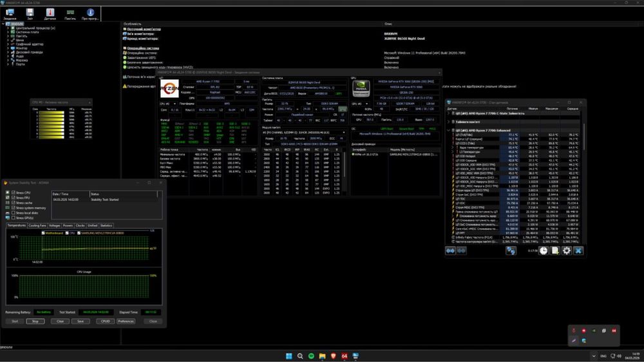Open the Windows Start button on the taskbar
Viewport: 644px width, 362px height.
pyautogui.click(x=289, y=356)
